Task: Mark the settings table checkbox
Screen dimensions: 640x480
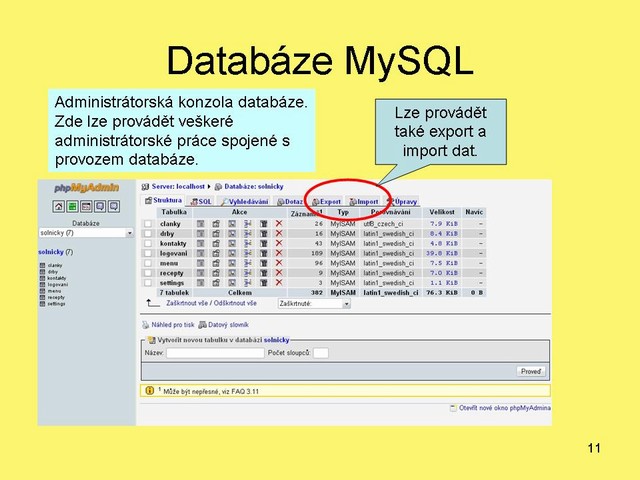Action: pyautogui.click(x=148, y=282)
